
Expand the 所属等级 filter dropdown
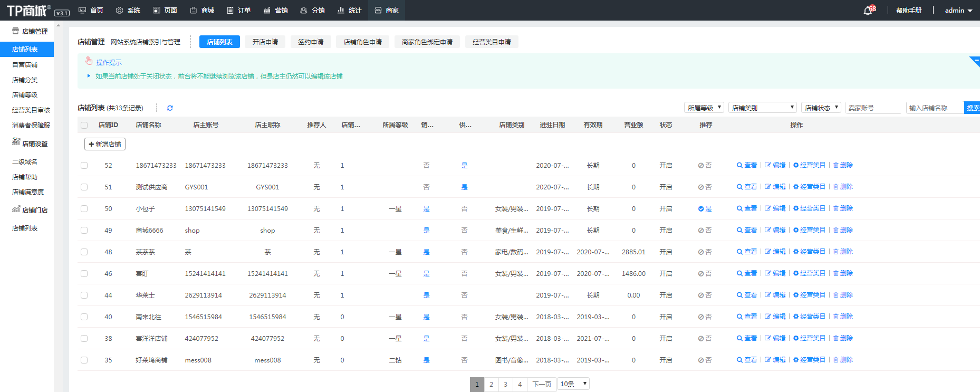(704, 108)
